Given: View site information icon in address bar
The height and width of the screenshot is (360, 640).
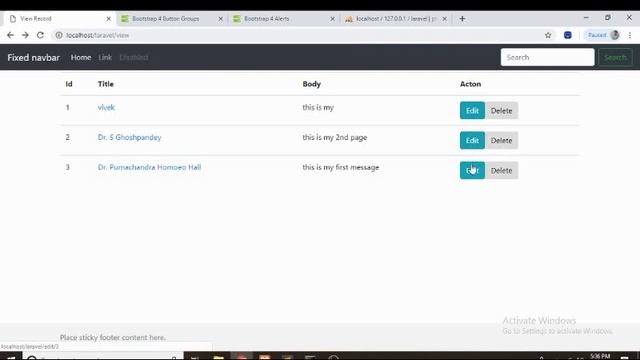Looking at the screenshot, I should 59,36.
